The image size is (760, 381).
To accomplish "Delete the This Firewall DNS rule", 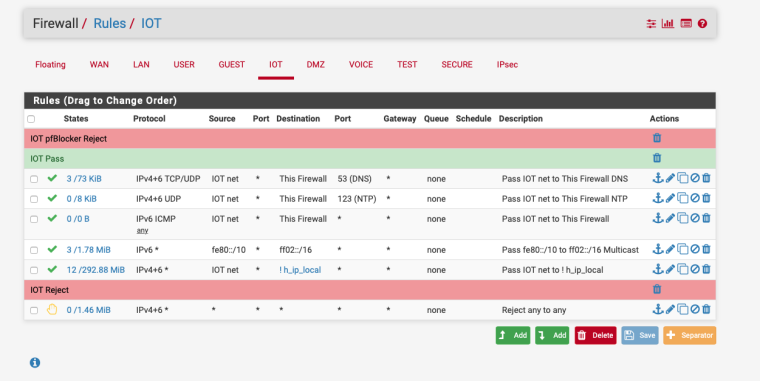I will click(x=706, y=178).
